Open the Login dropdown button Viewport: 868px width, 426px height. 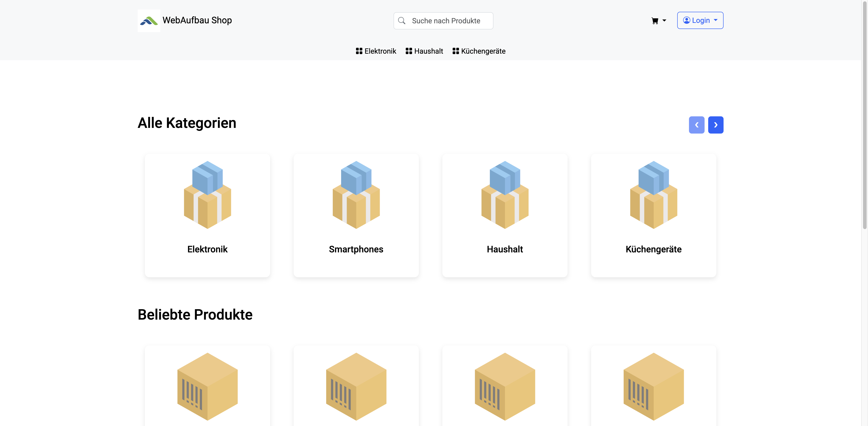(x=700, y=21)
